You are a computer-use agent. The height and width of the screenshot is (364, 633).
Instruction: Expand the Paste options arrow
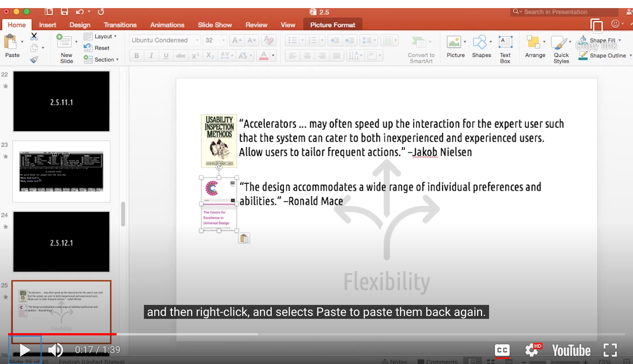[x=22, y=42]
